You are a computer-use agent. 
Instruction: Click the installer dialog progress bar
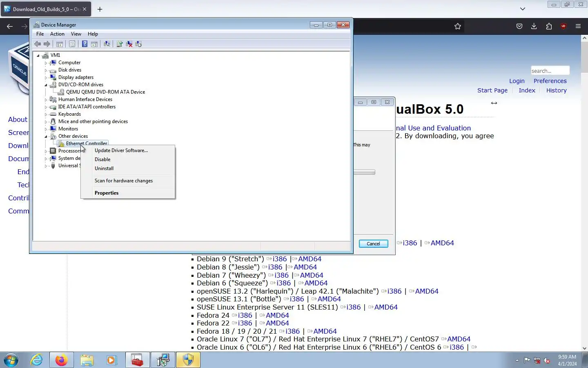click(364, 172)
